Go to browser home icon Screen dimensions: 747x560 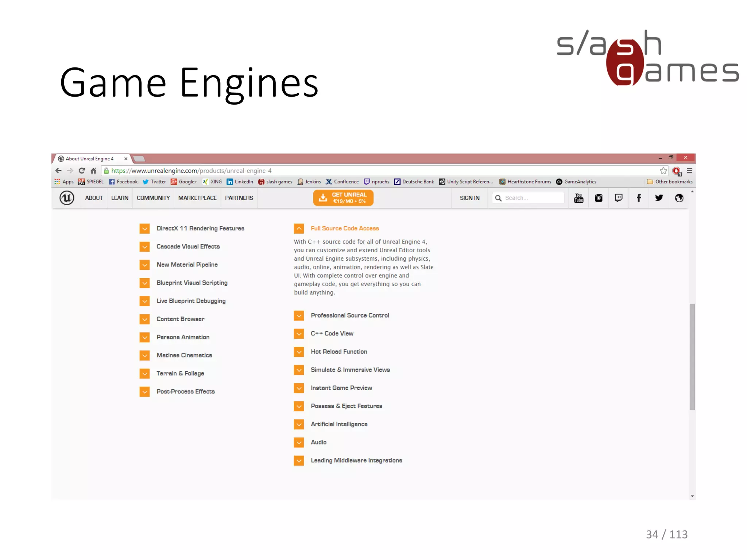pos(93,171)
